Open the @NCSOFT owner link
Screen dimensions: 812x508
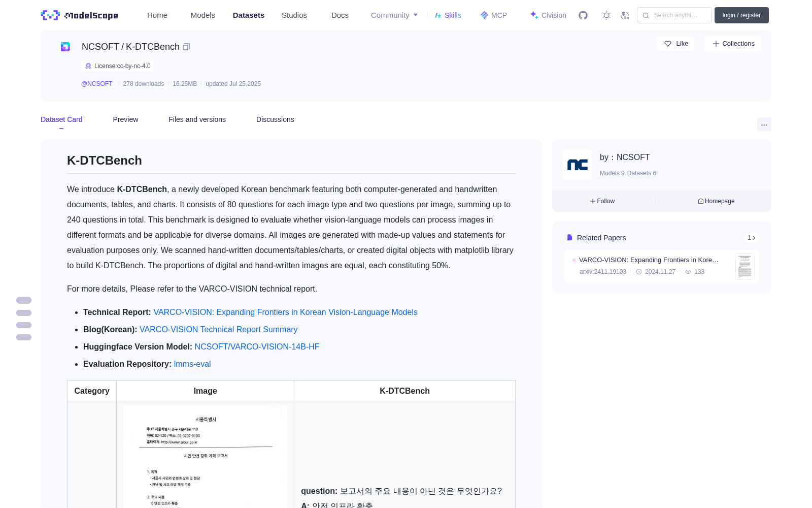click(97, 84)
